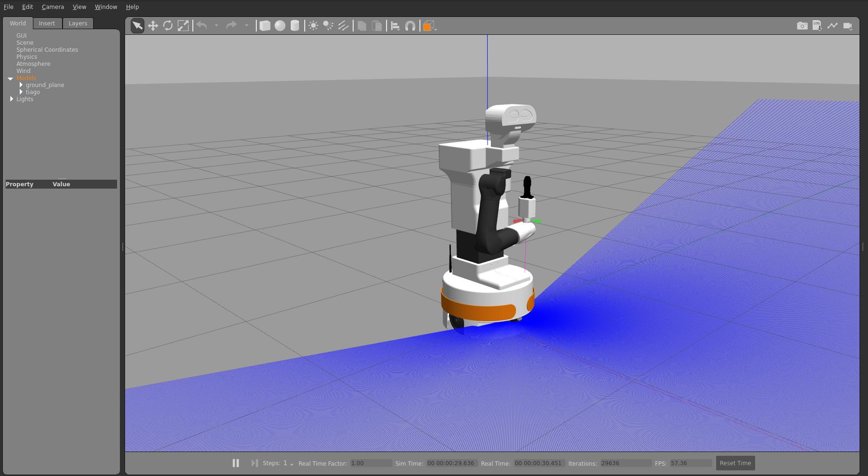
Task: Add a point light
Action: pyautogui.click(x=313, y=26)
